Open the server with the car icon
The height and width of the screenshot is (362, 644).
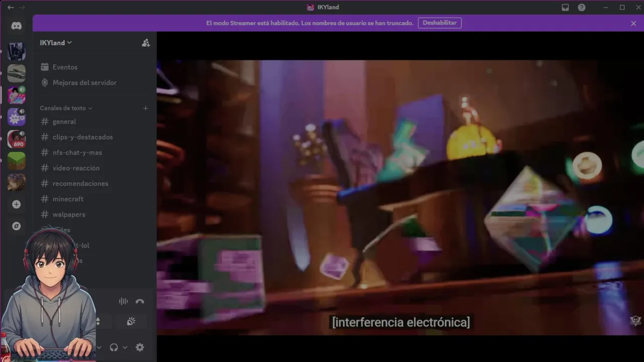[x=17, y=73]
